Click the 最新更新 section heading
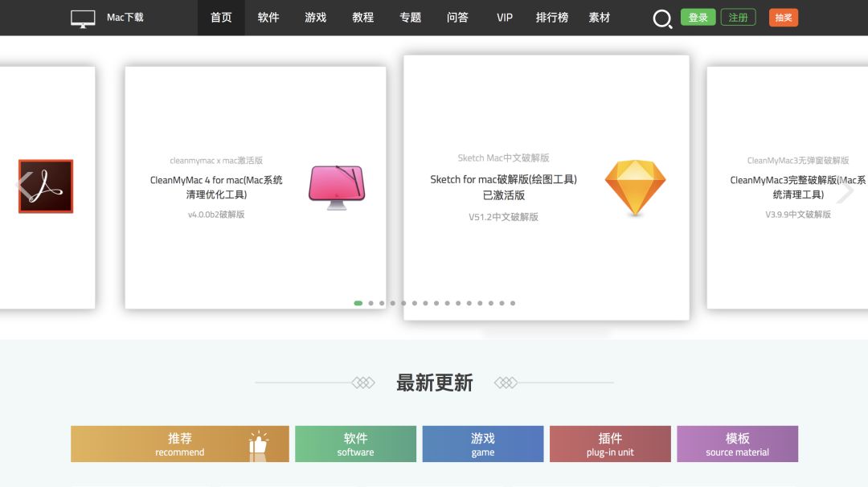 click(x=435, y=383)
